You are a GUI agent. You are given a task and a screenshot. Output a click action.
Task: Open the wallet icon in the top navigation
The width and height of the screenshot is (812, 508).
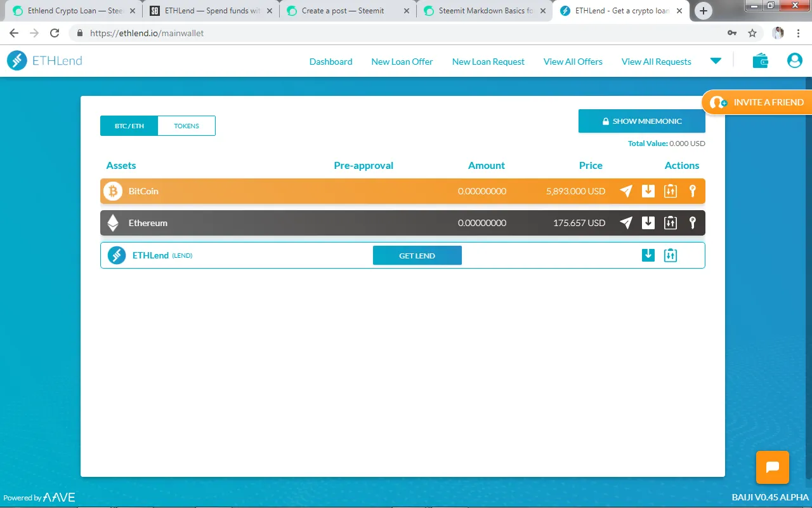click(x=761, y=61)
